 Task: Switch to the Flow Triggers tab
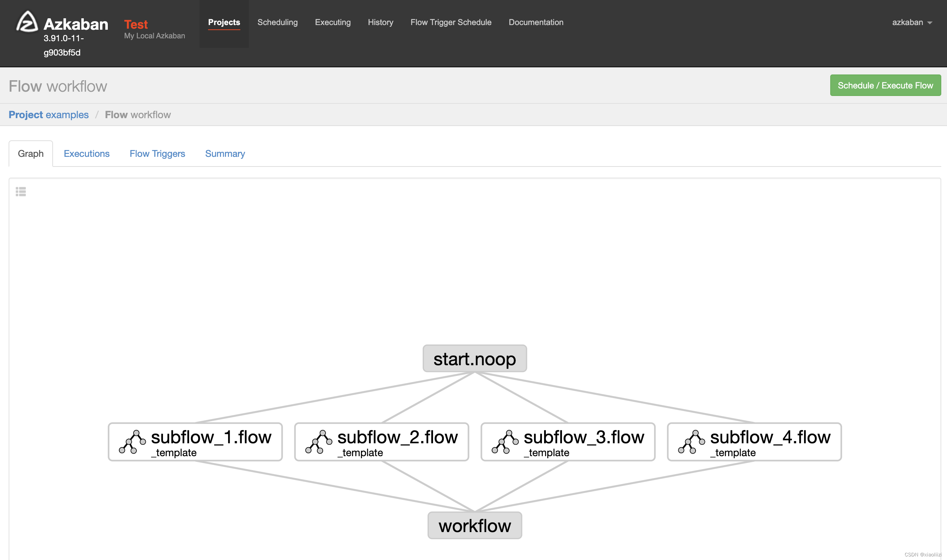click(157, 153)
